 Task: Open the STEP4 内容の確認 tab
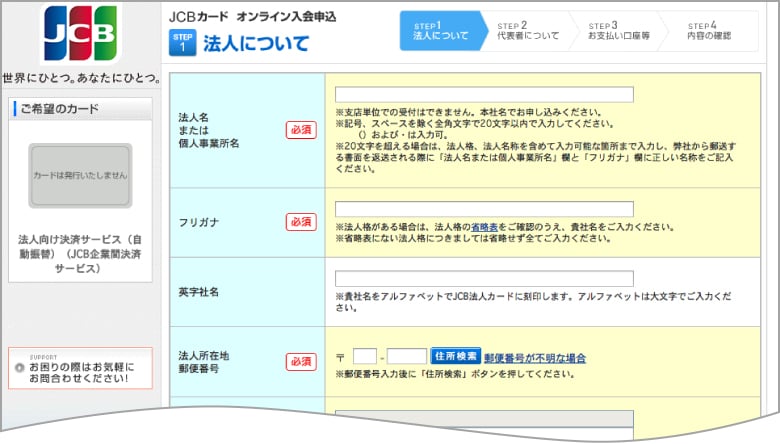pyautogui.click(x=714, y=31)
